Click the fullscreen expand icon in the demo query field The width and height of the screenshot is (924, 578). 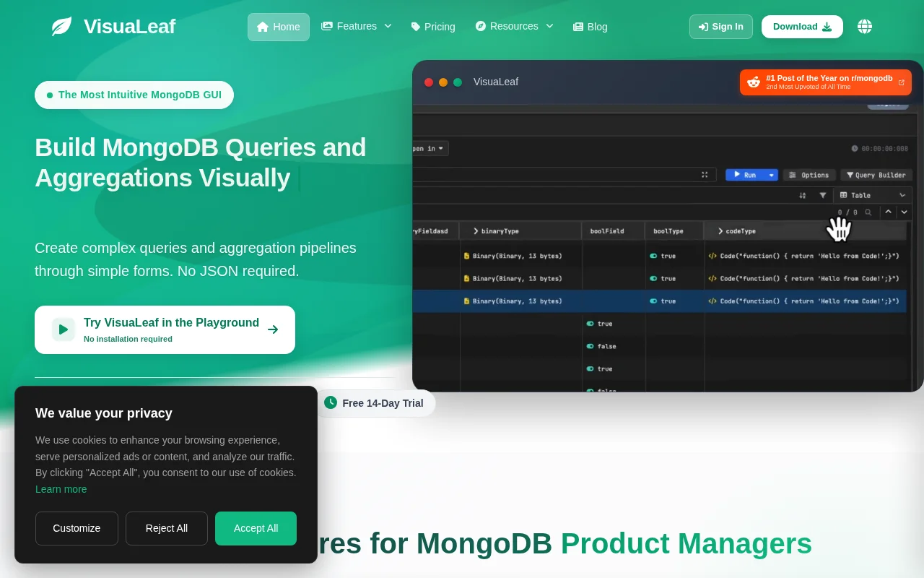coord(705,175)
